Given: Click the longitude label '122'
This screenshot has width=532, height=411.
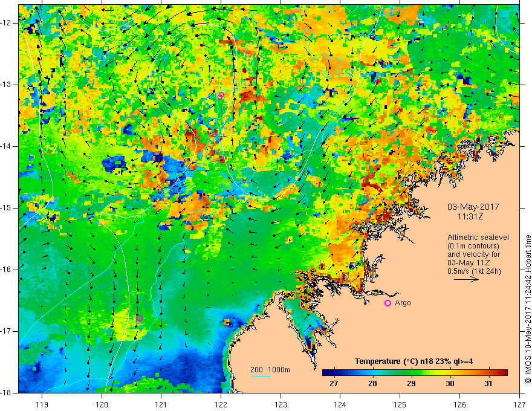Looking at the screenshot, I should tap(221, 404).
